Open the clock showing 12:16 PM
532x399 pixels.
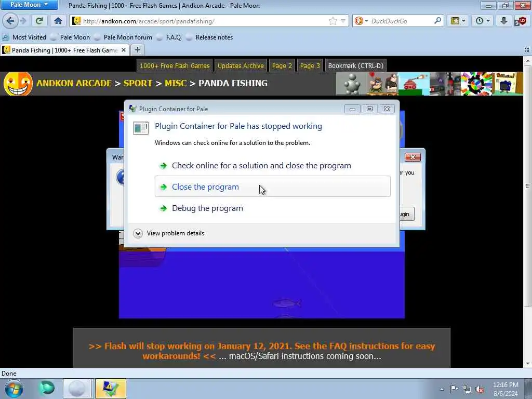pyautogui.click(x=506, y=389)
